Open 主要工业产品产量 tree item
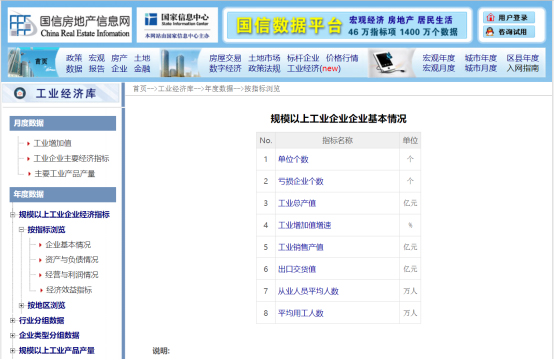Image resolution: width=554 pixels, height=360 pixels. 65,173
